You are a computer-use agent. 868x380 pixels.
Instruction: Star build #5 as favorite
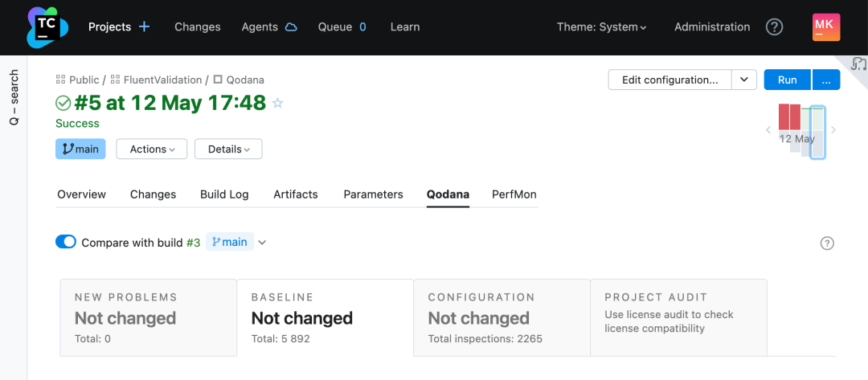point(278,103)
